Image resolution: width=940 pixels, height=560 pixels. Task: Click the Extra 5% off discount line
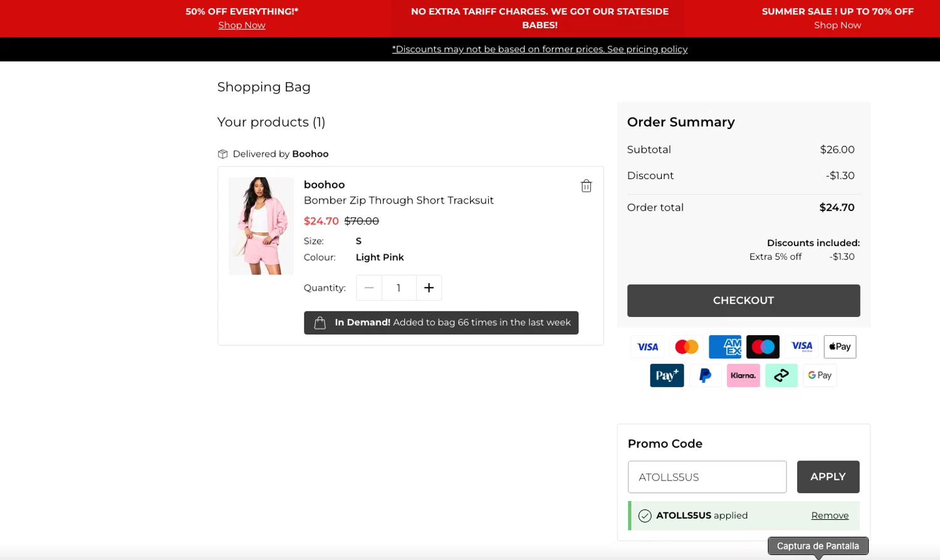click(x=802, y=257)
